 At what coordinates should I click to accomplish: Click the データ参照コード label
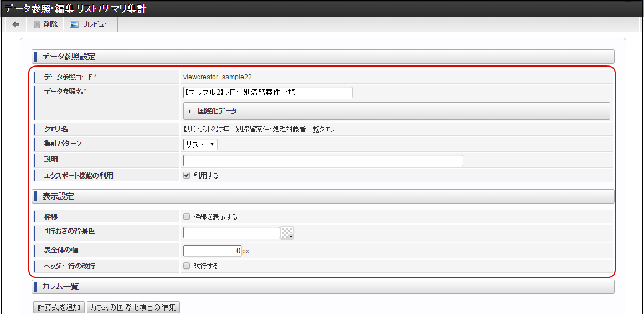69,77
